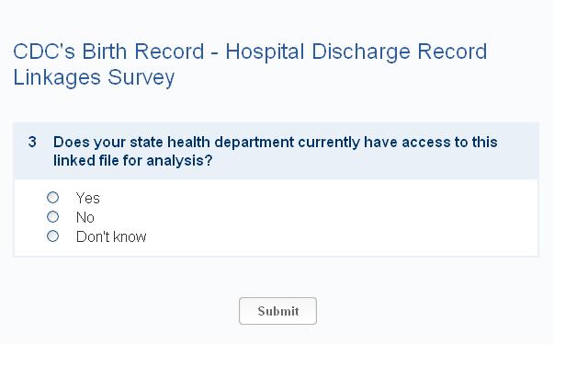Select the "Yes" radio button
Viewport: 588px width, 368px height.
tap(52, 198)
